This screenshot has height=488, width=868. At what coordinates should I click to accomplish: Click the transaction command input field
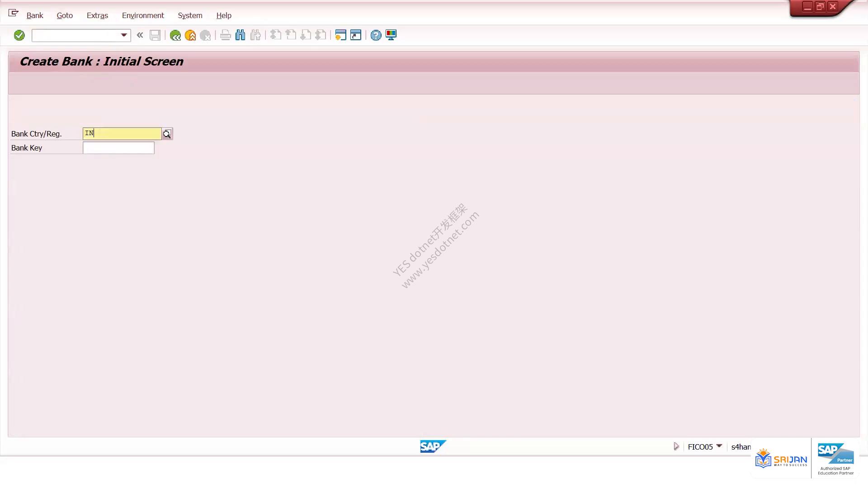pos(75,35)
